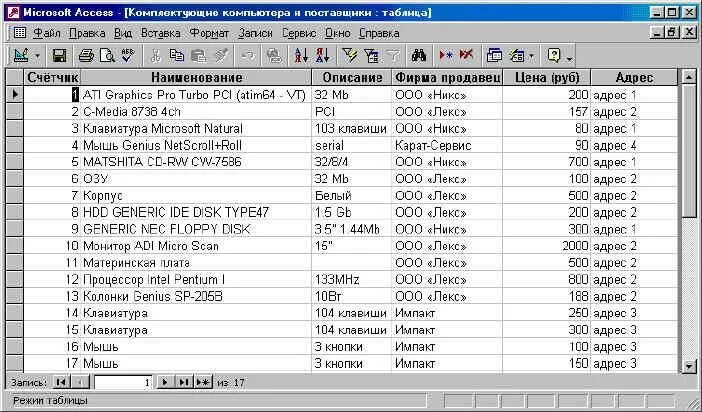
Task: Expand the New Object dropdown arrow
Action: click(x=531, y=56)
